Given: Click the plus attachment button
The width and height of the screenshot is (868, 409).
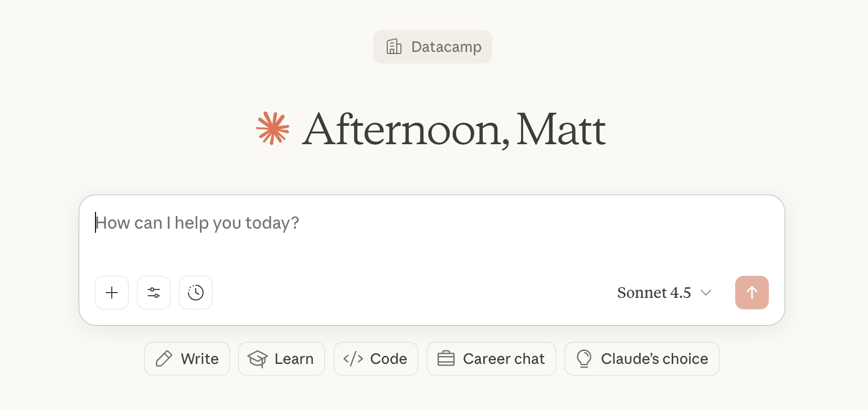Looking at the screenshot, I should click(112, 293).
